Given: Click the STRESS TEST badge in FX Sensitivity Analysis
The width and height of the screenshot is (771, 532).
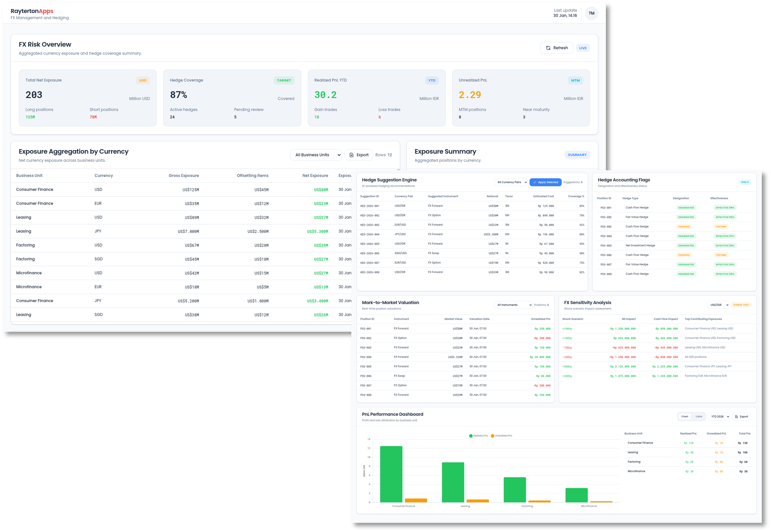Looking at the screenshot, I should (x=741, y=305).
